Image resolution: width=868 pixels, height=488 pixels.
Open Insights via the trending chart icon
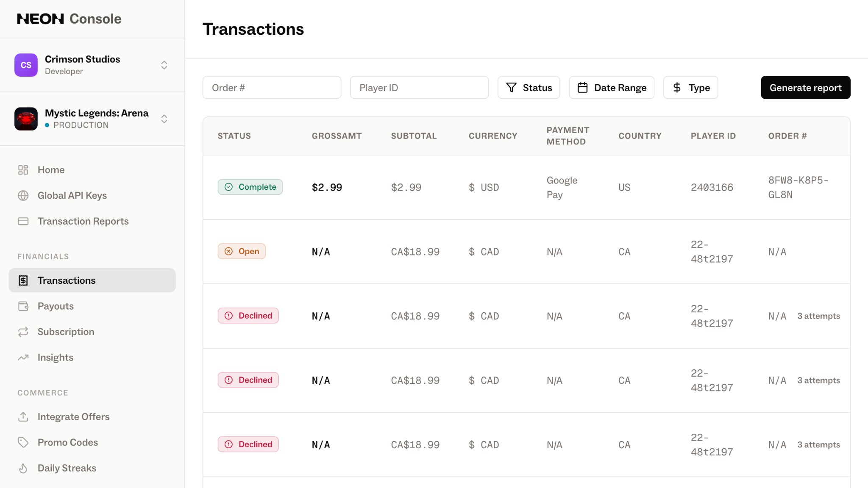(23, 357)
